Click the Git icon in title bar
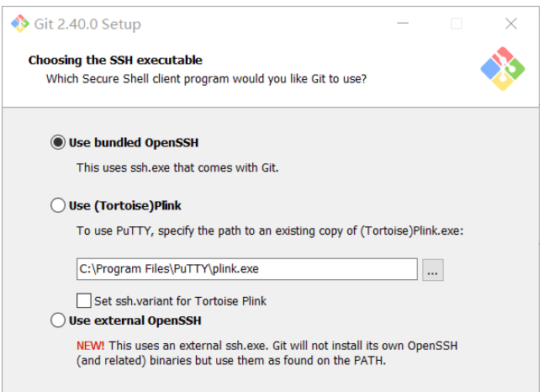This screenshot has width=544, height=392. 20,24
